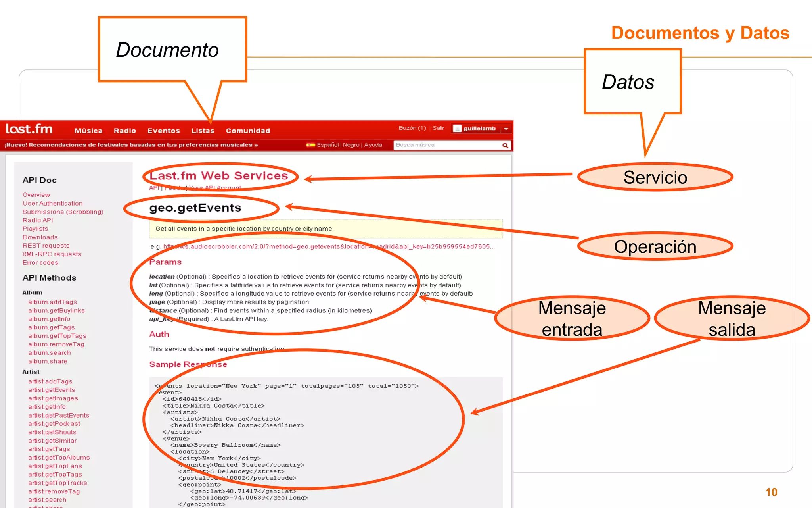Screen dimensions: 812x508
Task: Open the User Authentication doc link
Action: 52,203
